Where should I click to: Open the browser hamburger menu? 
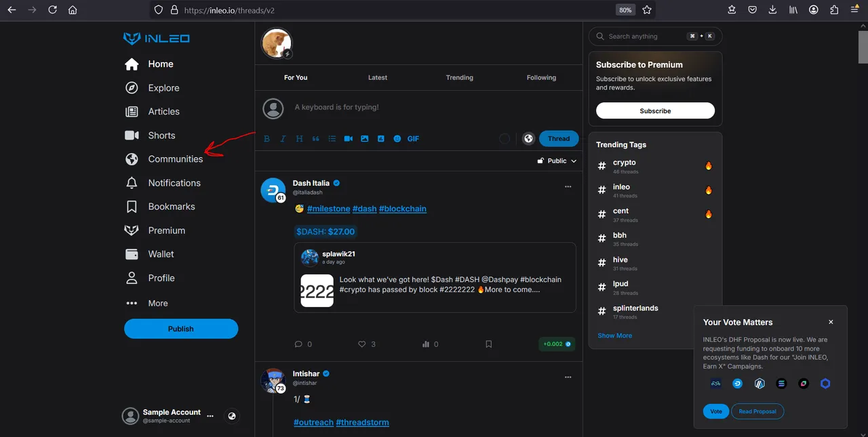click(x=854, y=10)
